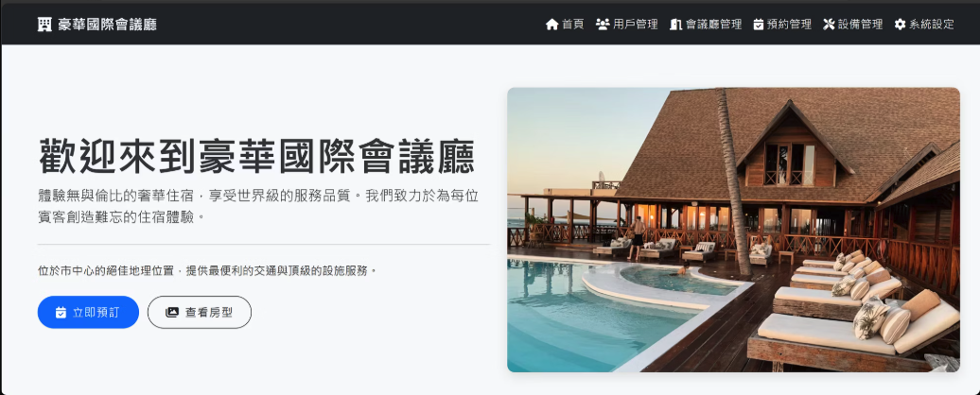Click the door icon for 會議廳管理
980x395 pixels.
click(675, 25)
